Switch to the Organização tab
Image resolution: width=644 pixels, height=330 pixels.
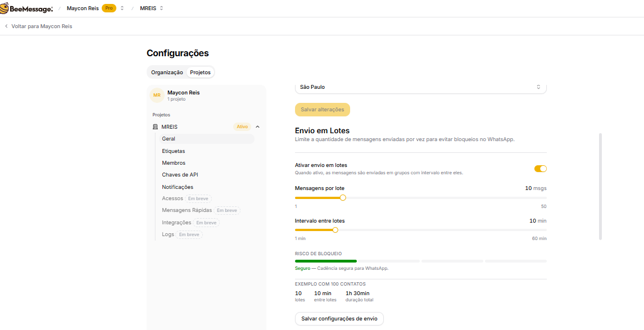[167, 73]
